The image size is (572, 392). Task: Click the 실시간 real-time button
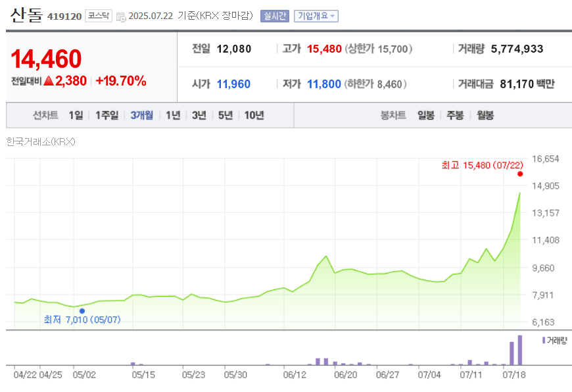click(275, 16)
